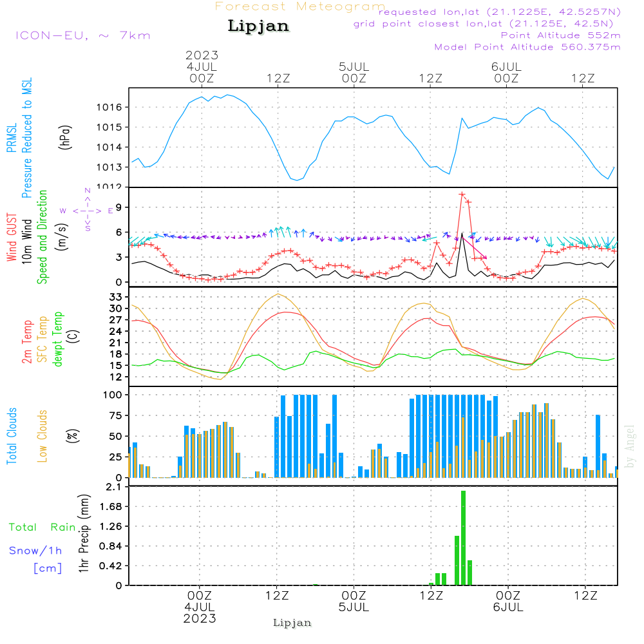Click the N-S-E-W wind compass rose
Image resolution: width=644 pixels, height=644 pixels.
pos(88,211)
